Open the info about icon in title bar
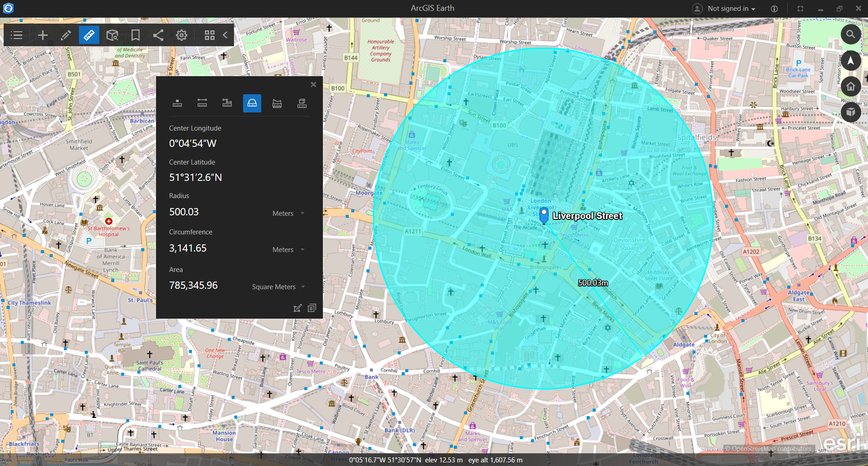 775,9
